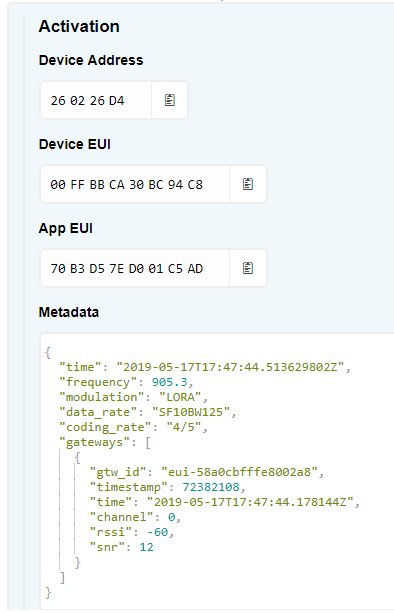Click the "time" timestamp value in metadata
The width and height of the screenshot is (394, 613).
(230, 367)
